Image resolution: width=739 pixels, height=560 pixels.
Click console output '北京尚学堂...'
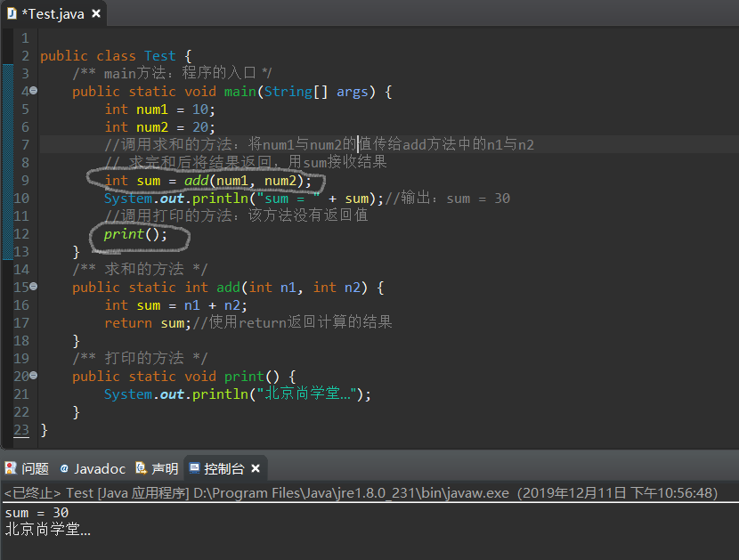coord(47,530)
